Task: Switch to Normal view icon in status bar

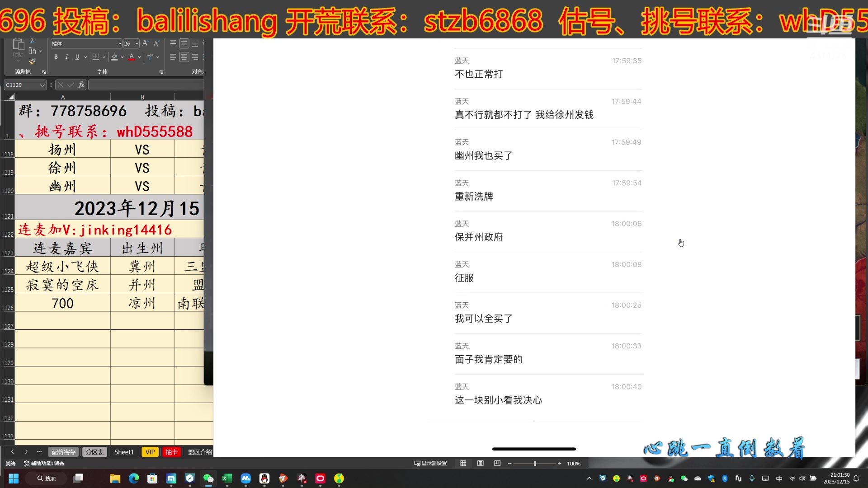Action: click(463, 464)
